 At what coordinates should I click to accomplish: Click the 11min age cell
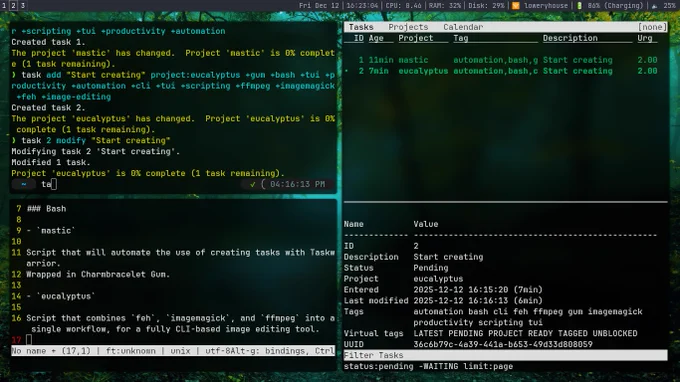click(x=381, y=60)
